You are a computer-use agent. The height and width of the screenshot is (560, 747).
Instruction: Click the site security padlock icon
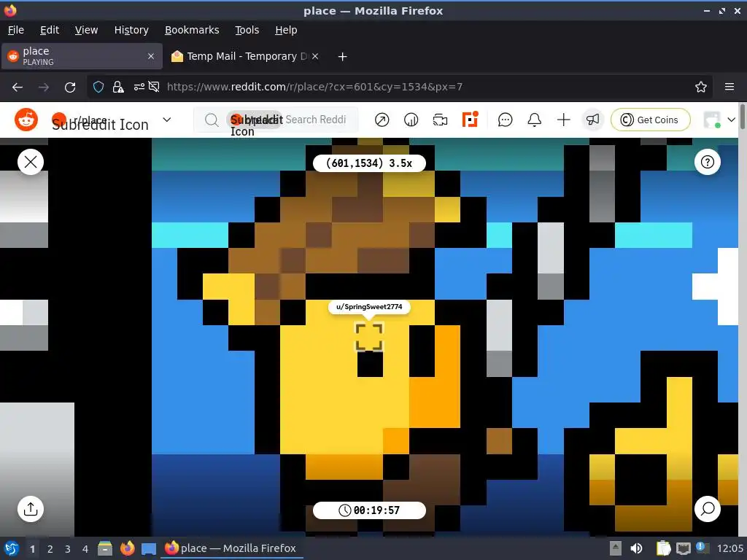pos(117,87)
